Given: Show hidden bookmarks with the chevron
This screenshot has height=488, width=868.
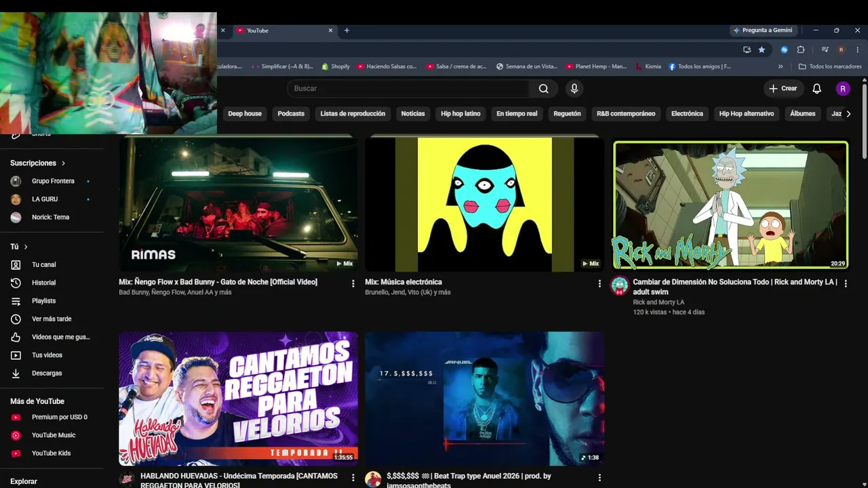Looking at the screenshot, I should 781,66.
